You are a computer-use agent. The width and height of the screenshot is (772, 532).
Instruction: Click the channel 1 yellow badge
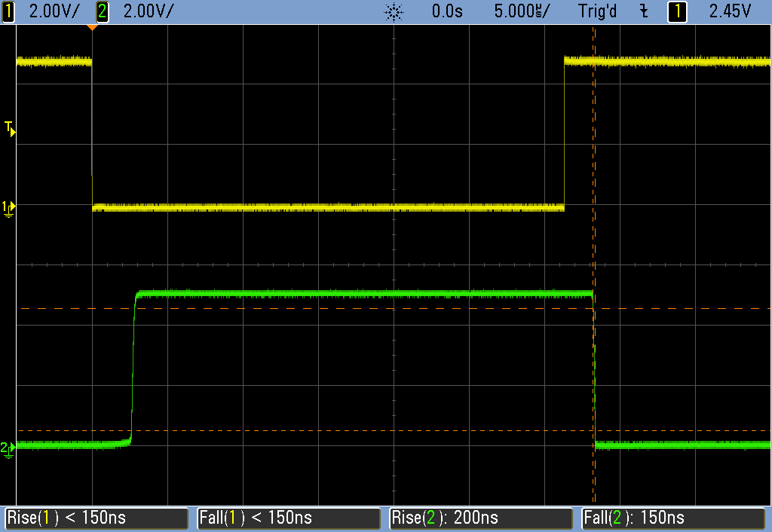click(9, 11)
